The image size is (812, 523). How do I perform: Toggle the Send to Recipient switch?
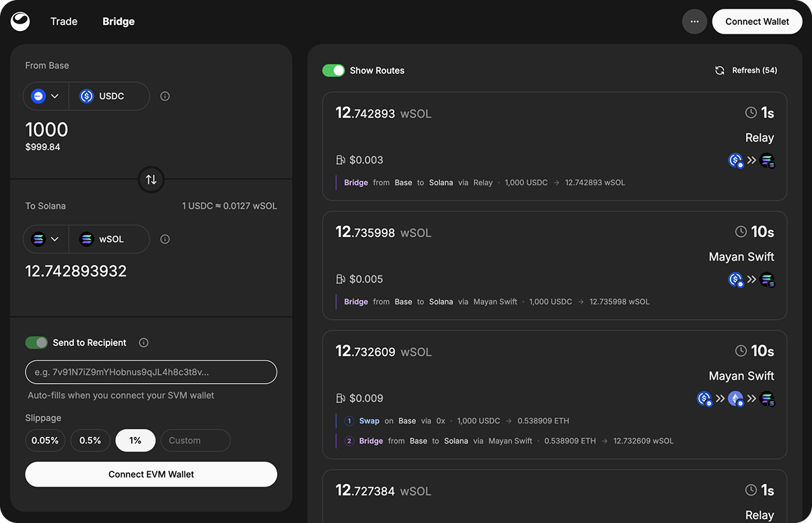[37, 343]
